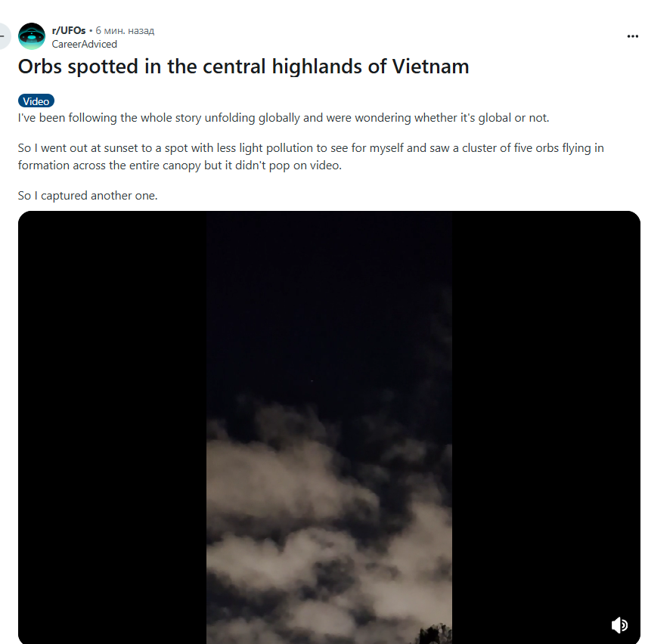This screenshot has width=645, height=644.
Task: Open the post options three-dot menu
Action: (632, 36)
